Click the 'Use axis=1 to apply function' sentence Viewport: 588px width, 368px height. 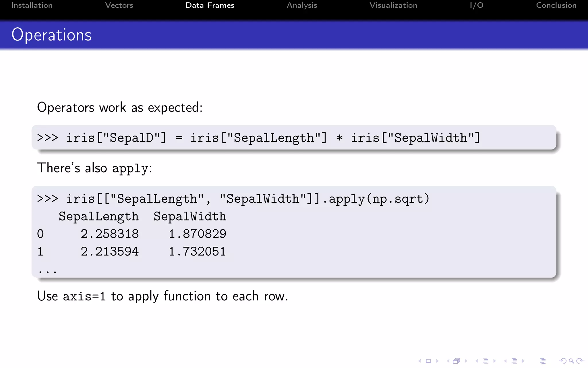(x=163, y=296)
